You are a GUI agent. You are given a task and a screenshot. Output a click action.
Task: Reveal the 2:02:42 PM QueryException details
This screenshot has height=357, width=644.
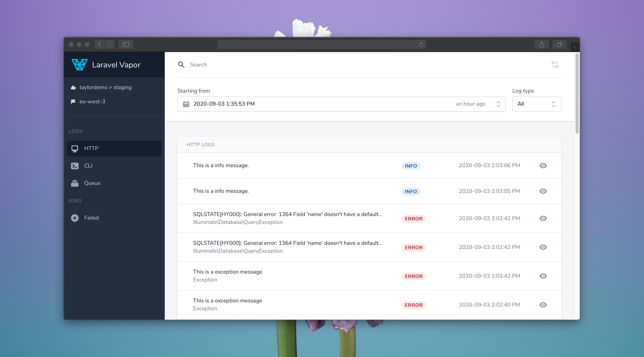coord(543,219)
